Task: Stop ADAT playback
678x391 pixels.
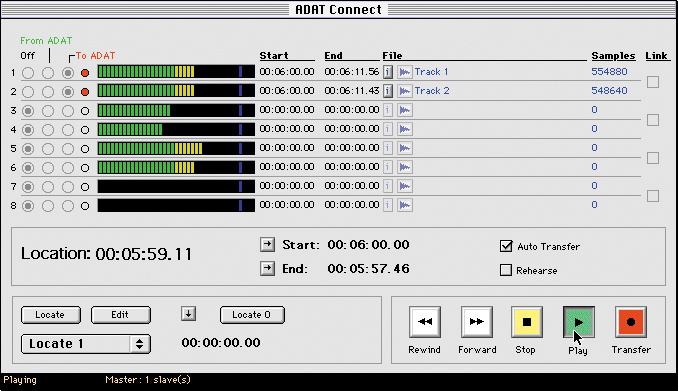Action: click(527, 322)
